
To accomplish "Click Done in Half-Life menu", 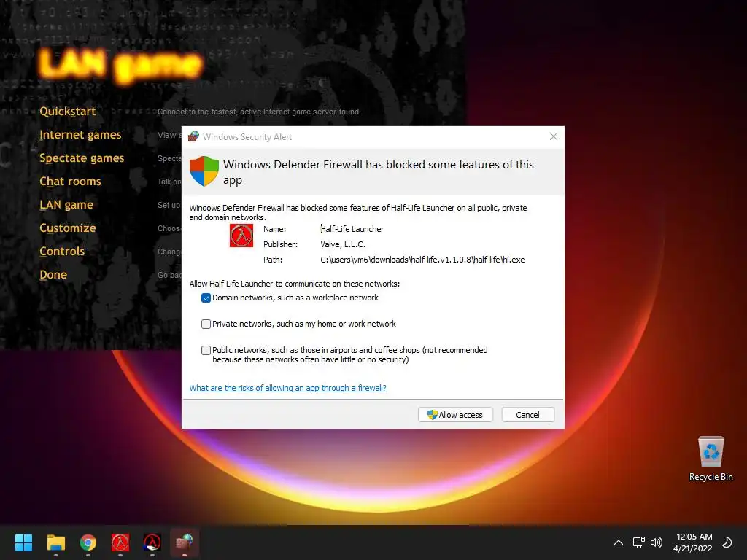I will pyautogui.click(x=53, y=275).
